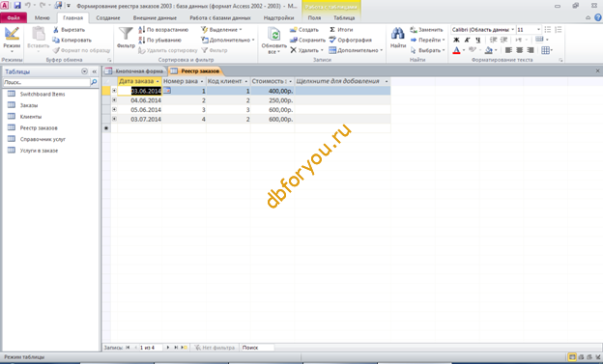Click Удалить records button
Image resolution: width=603 pixels, height=364 pixels.
(x=306, y=50)
